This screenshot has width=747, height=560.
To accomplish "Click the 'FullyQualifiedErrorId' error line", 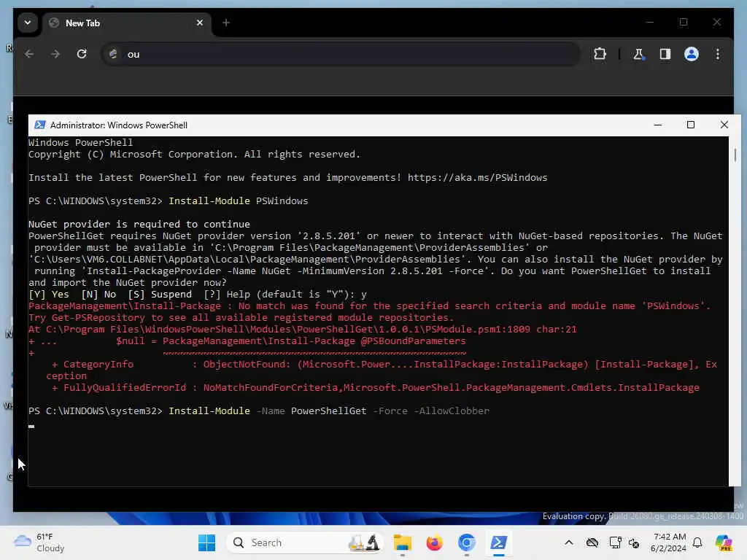I will pos(376,388).
